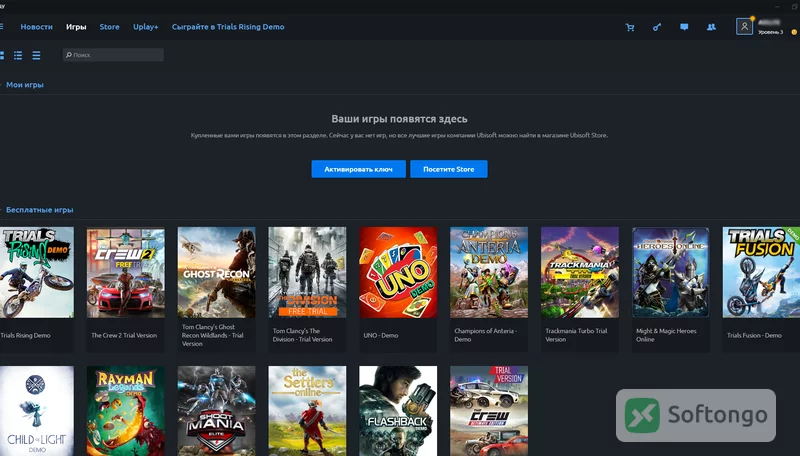Image resolution: width=800 pixels, height=456 pixels.
Task: Open The Crew 2 Trial Version cover
Action: (x=126, y=272)
